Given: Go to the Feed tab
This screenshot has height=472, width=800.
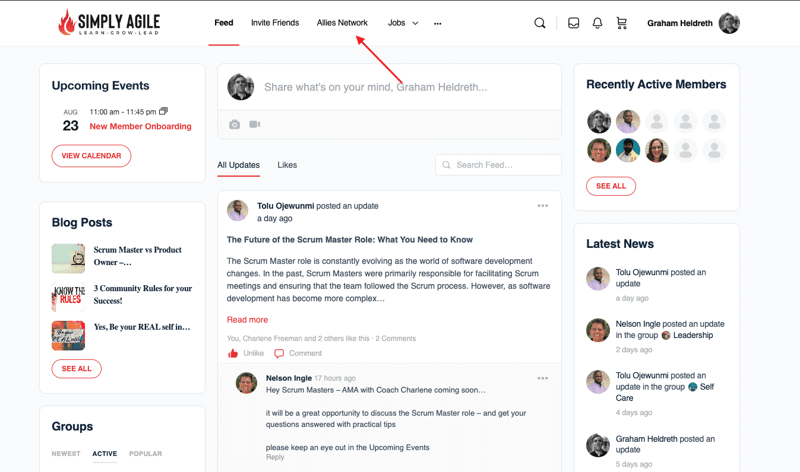Looking at the screenshot, I should click(x=223, y=23).
